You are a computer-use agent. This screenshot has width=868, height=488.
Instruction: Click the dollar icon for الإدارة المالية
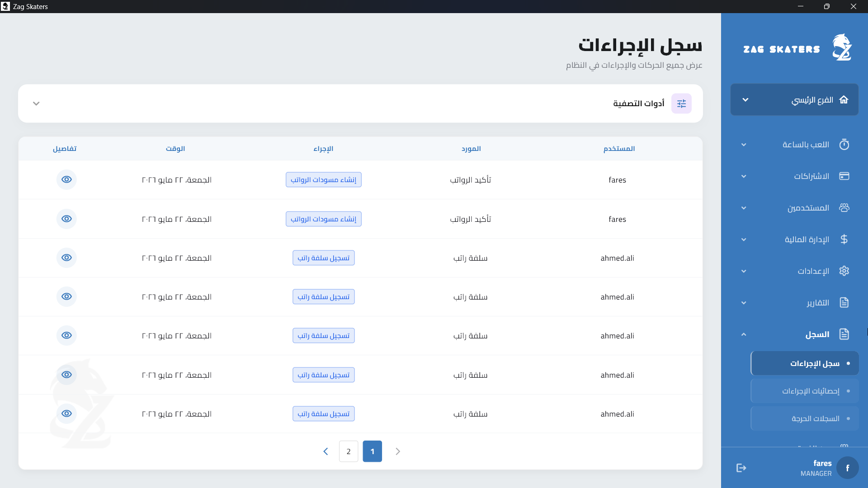click(x=844, y=239)
